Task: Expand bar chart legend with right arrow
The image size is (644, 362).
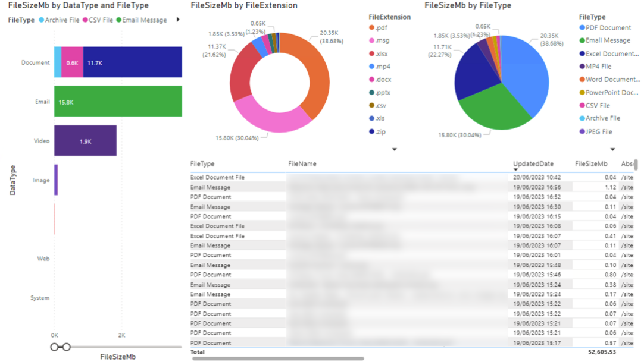Action: 177,20
